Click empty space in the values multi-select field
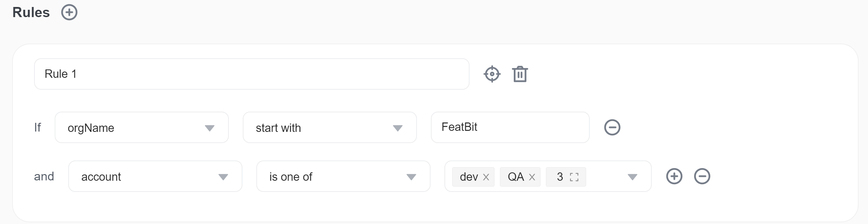The image size is (868, 224). pos(605,177)
